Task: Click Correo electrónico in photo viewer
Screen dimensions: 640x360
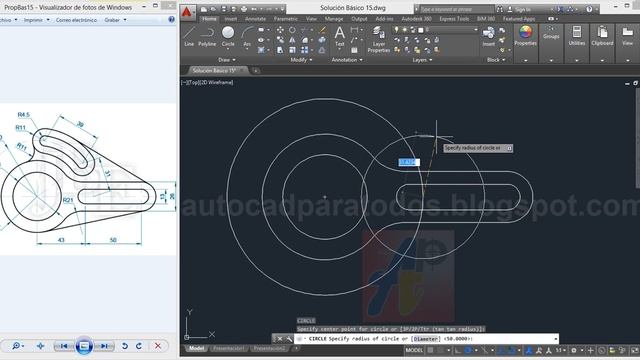Action: [x=76, y=20]
